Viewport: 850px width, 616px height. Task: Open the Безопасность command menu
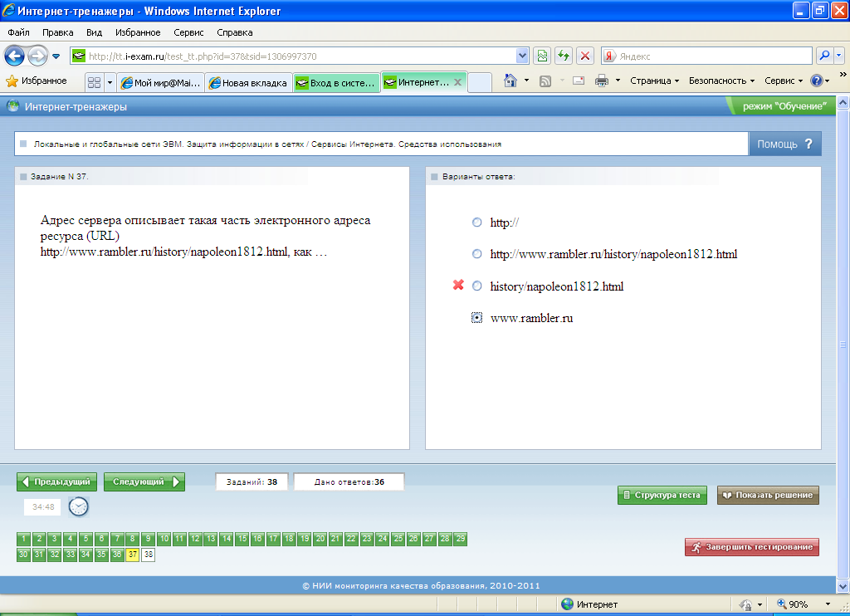pos(721,81)
